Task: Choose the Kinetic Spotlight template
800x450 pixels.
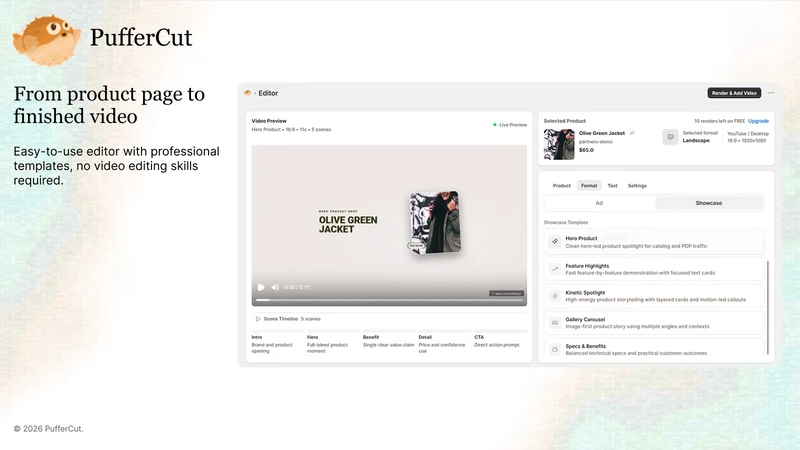Action: point(655,296)
